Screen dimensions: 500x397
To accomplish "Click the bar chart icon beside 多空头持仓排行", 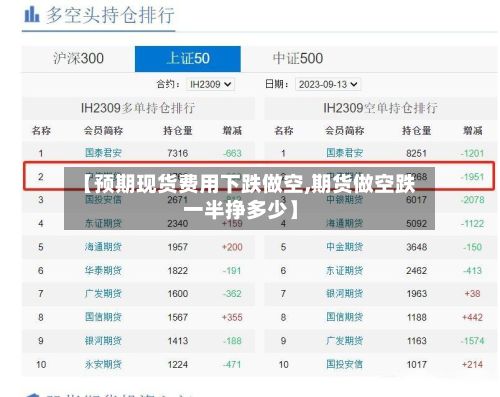I will tap(32, 15).
